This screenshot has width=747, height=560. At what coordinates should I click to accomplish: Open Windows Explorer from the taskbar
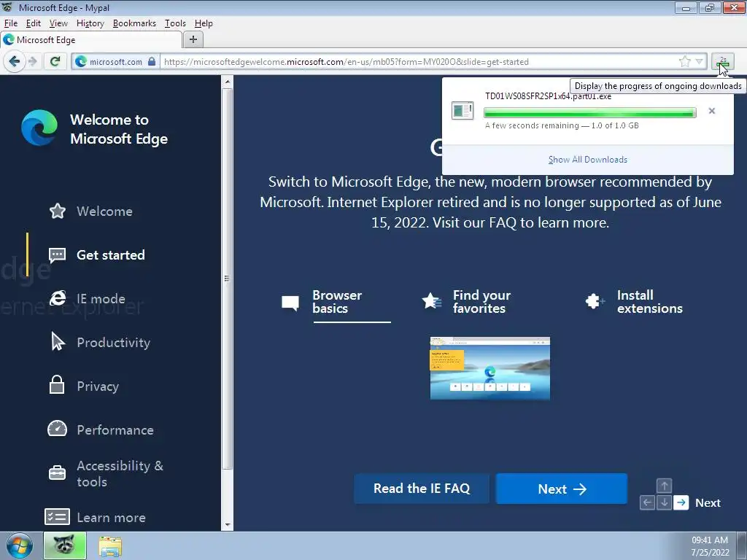tap(110, 546)
